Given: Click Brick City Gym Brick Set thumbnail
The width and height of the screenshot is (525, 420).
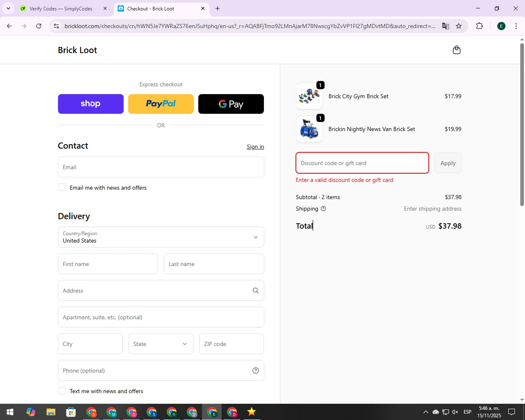Looking at the screenshot, I should tap(309, 96).
